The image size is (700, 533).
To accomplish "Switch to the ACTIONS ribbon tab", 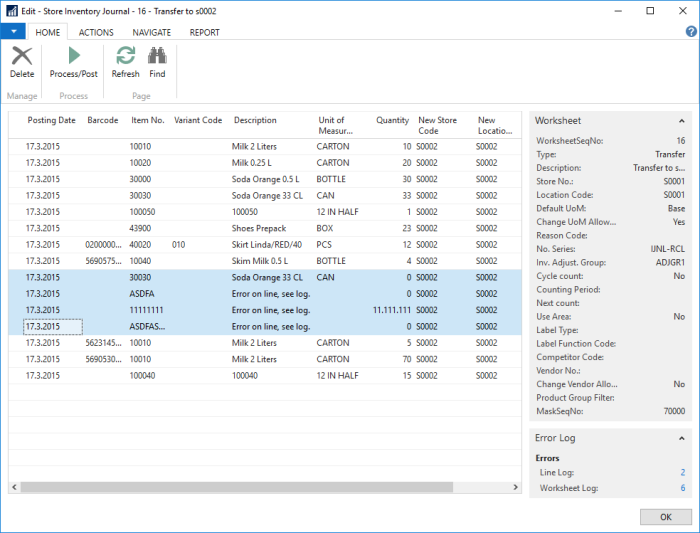I will point(96,32).
